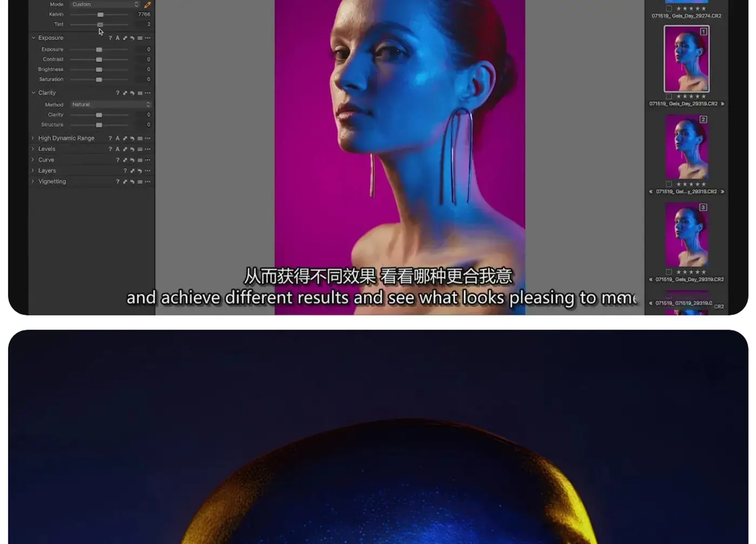Apply auto adjust in the Levels tool
The width and height of the screenshot is (756, 544).
tap(117, 149)
